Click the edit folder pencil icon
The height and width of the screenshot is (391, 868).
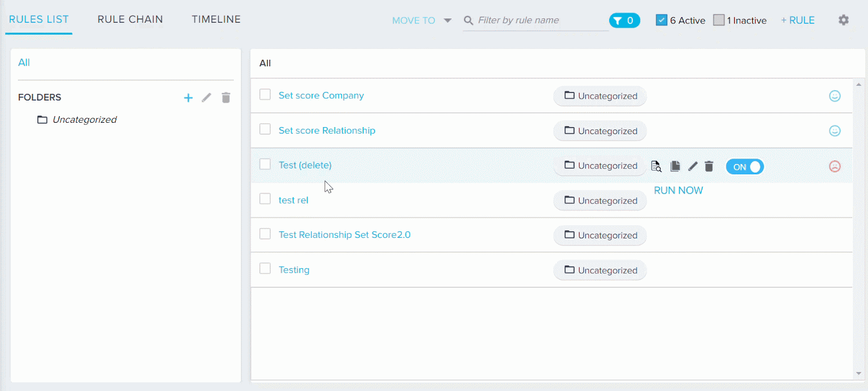pos(207,98)
